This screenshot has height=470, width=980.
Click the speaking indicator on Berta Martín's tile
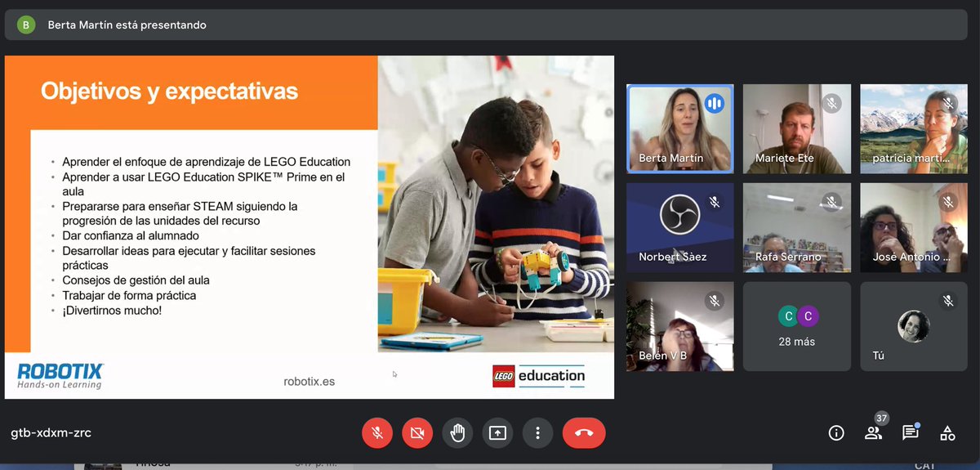pos(715,104)
